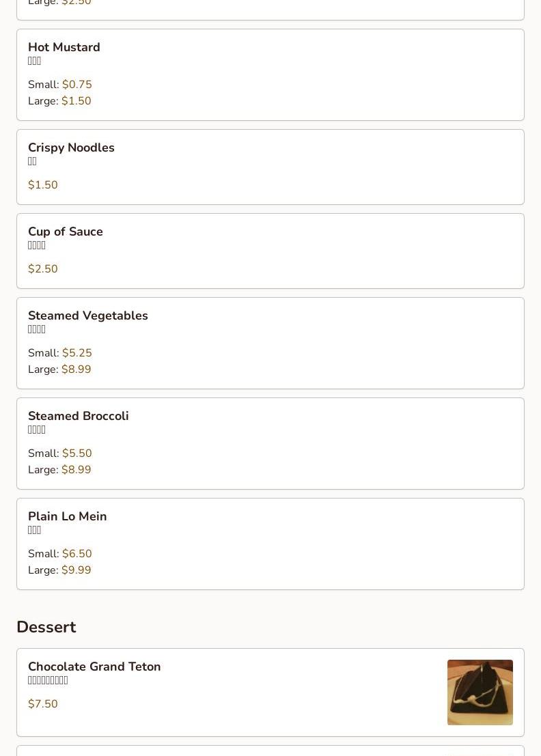Pick Steamed Vegetables small $5.25
The image size is (541, 756).
pyautogui.click(x=77, y=353)
